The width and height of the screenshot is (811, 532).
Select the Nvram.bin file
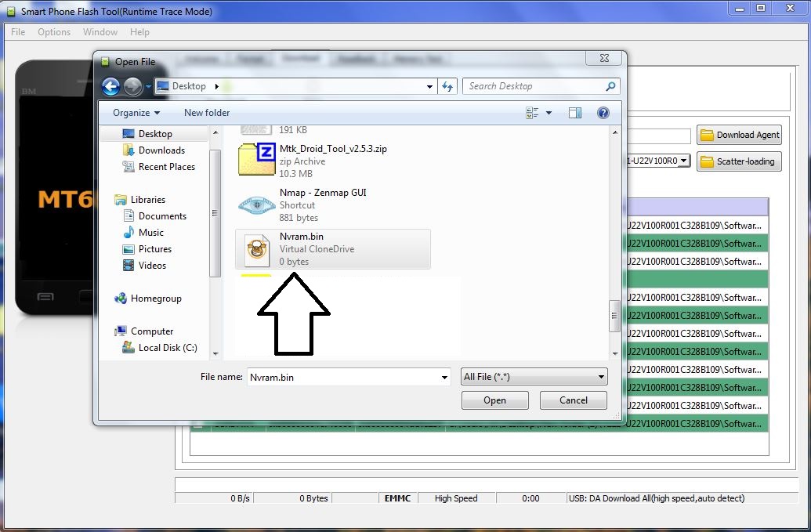pos(333,249)
